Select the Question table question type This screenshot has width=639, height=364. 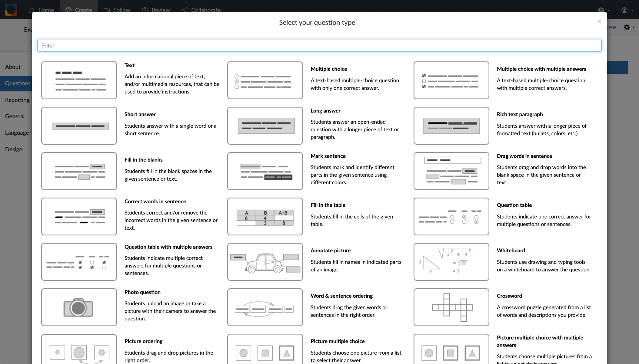451,216
